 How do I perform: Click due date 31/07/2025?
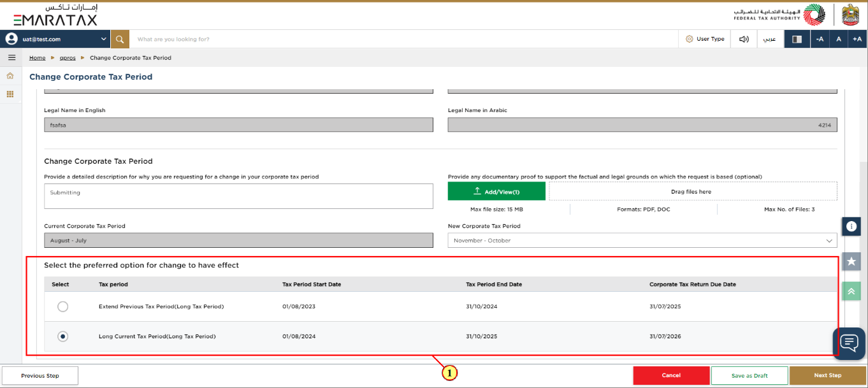665,306
